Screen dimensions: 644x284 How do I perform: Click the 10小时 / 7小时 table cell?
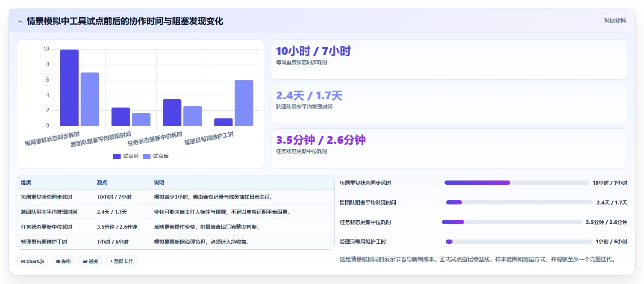click(x=114, y=197)
